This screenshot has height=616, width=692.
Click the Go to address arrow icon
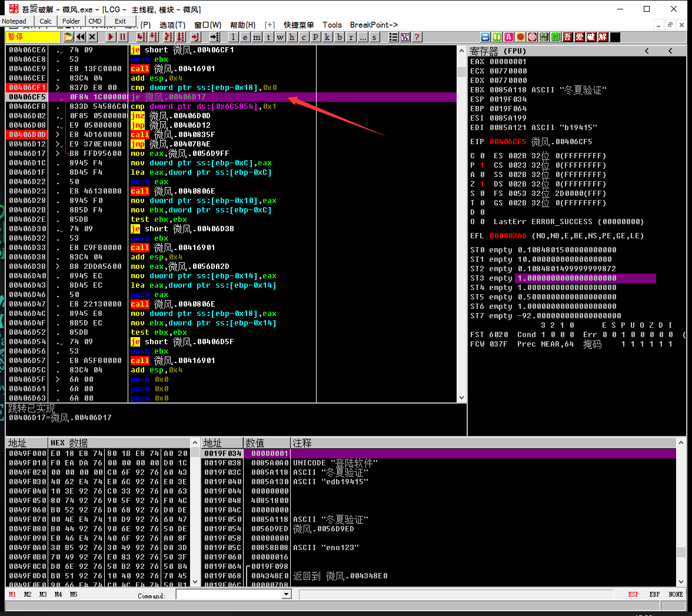[214, 37]
